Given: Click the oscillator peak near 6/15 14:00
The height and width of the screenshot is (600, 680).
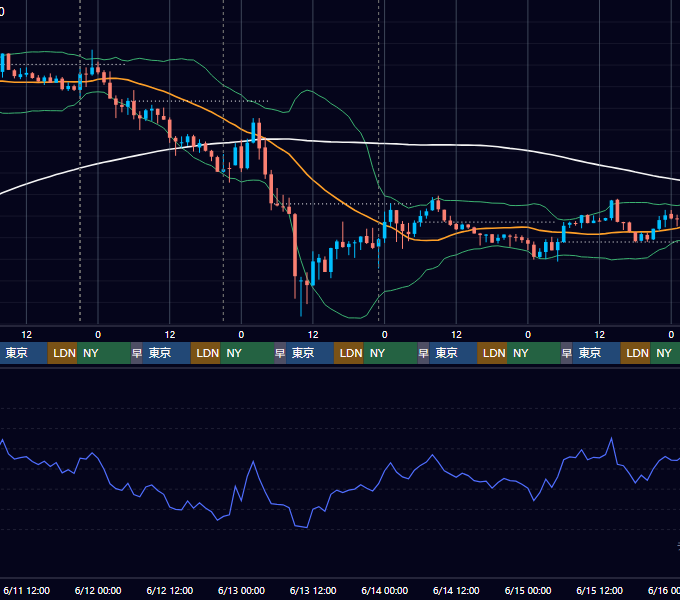Looking at the screenshot, I should click(611, 439).
